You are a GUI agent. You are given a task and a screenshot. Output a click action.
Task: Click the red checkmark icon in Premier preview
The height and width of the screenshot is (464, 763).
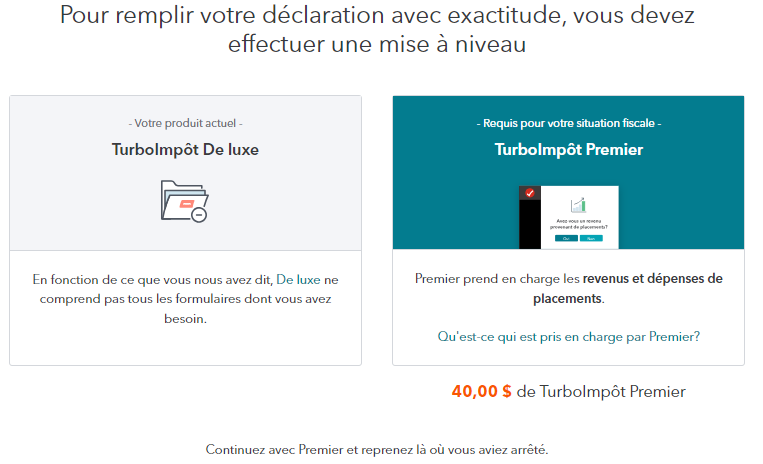(x=530, y=193)
